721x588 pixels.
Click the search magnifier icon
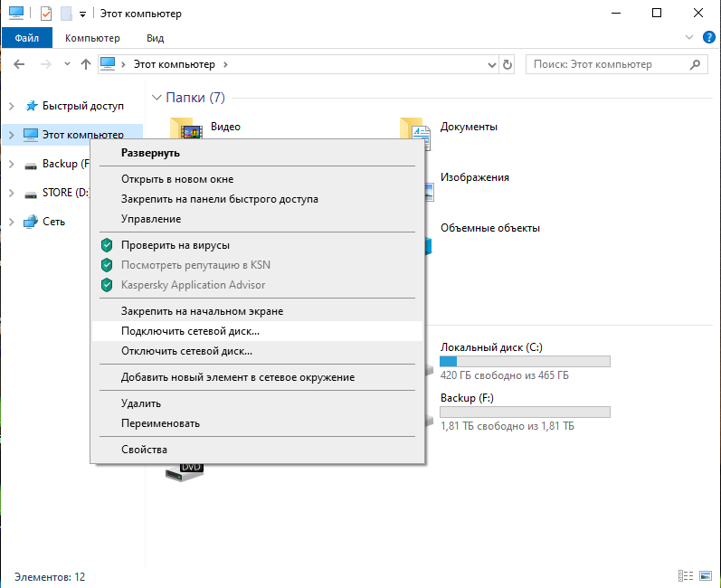[695, 64]
